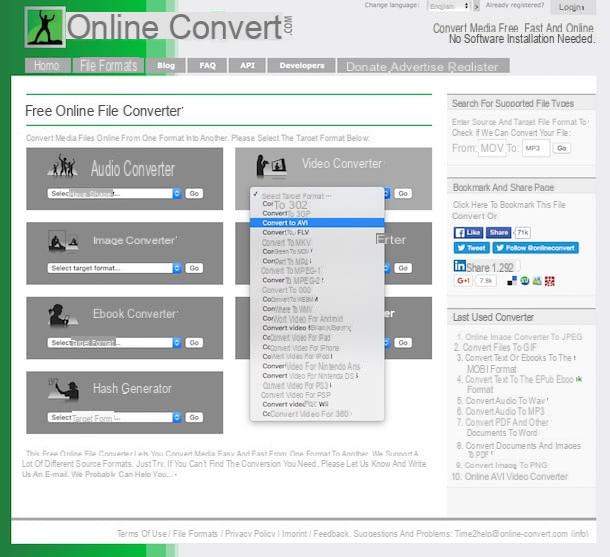
Task: Open the Hash Generator target format dropdown
Action: point(114,417)
